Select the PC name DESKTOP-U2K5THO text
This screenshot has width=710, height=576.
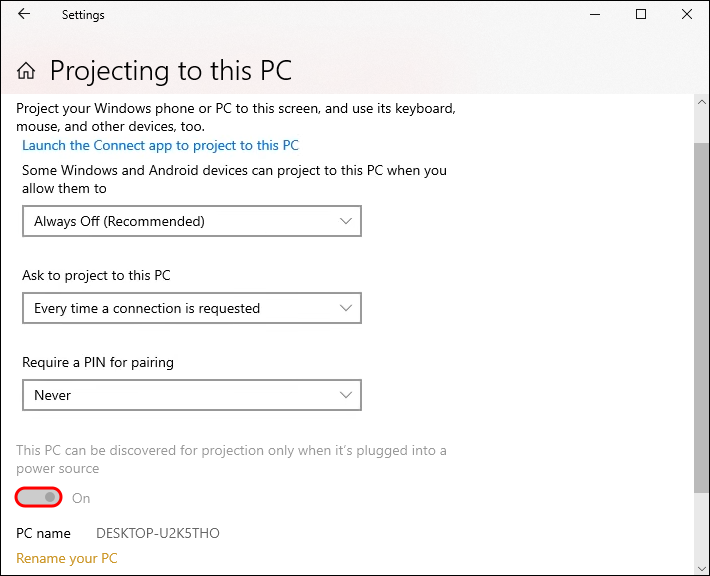157,533
